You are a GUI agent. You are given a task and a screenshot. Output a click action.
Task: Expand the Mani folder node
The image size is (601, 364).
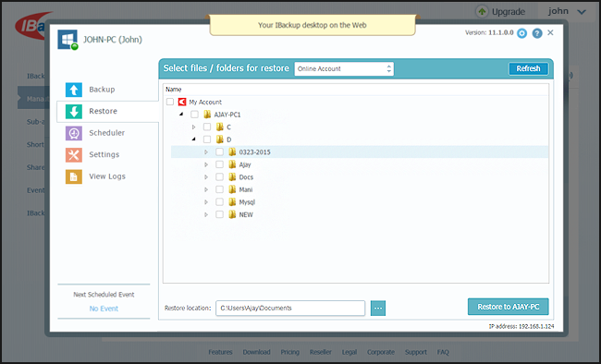tap(206, 189)
